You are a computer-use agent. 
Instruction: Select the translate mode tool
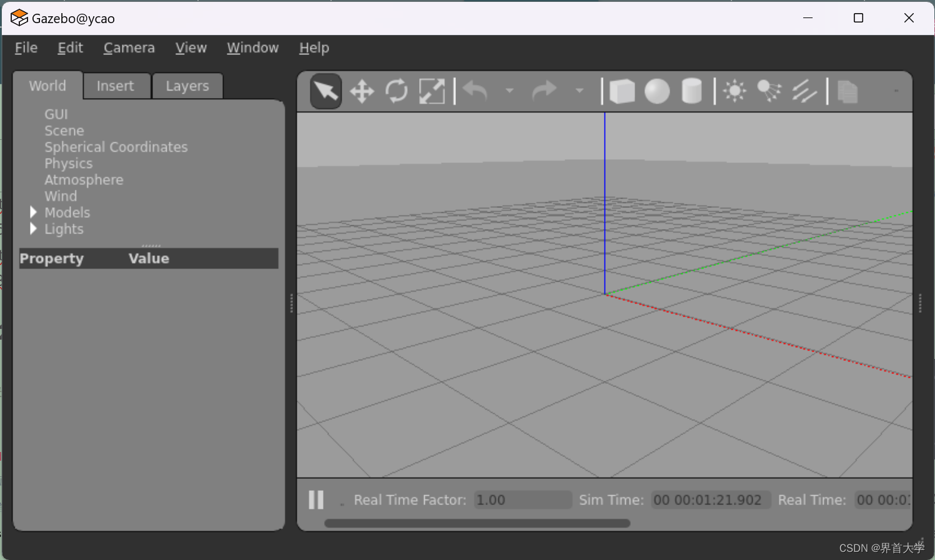(362, 91)
